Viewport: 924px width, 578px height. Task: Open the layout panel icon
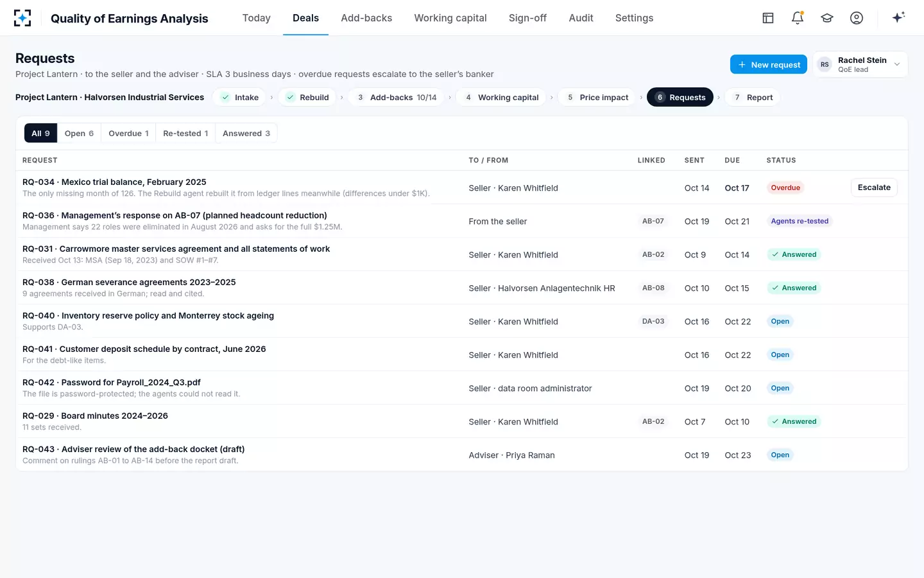click(x=768, y=18)
